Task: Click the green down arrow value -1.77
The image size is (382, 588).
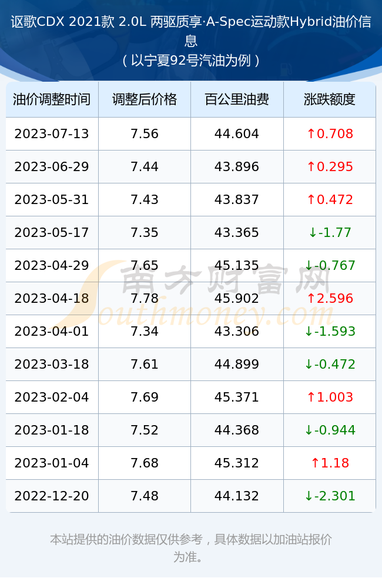Action: (x=330, y=233)
